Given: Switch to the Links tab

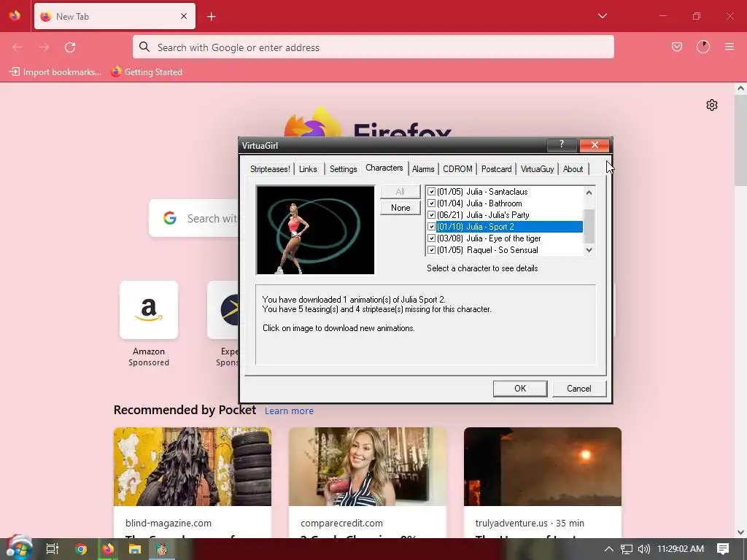Looking at the screenshot, I should (308, 169).
